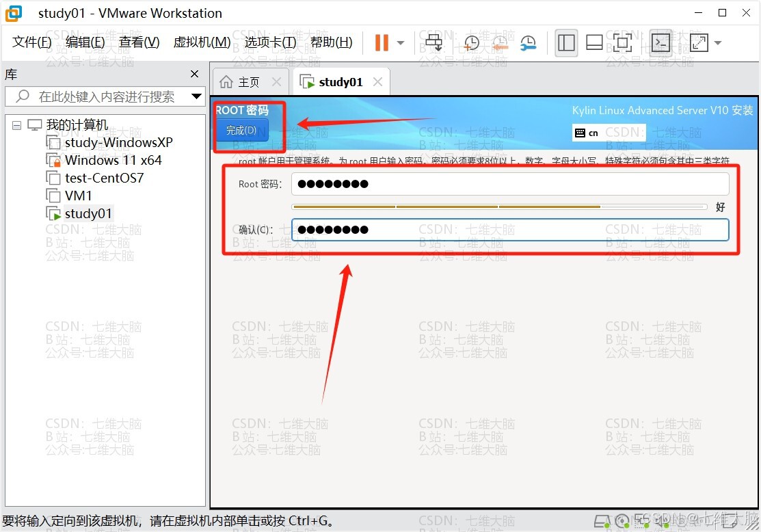Select study01 in the library tree
This screenshot has width=761, height=532.
[x=88, y=213]
